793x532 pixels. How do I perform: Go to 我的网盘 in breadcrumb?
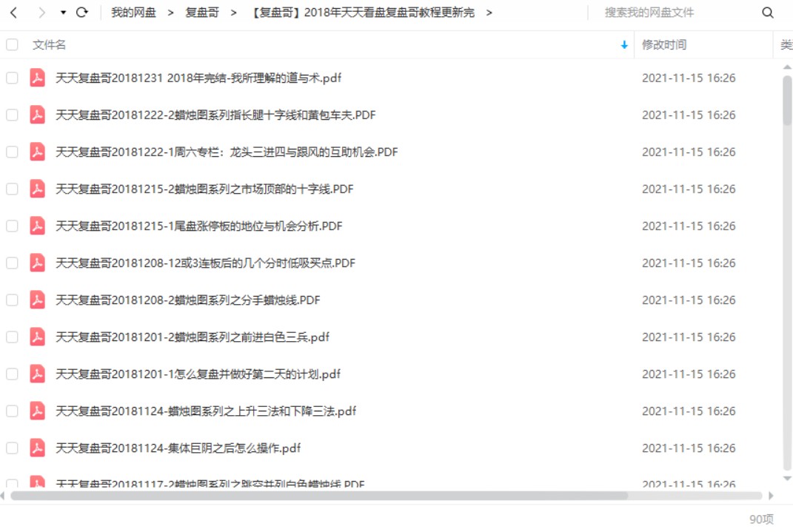(133, 13)
